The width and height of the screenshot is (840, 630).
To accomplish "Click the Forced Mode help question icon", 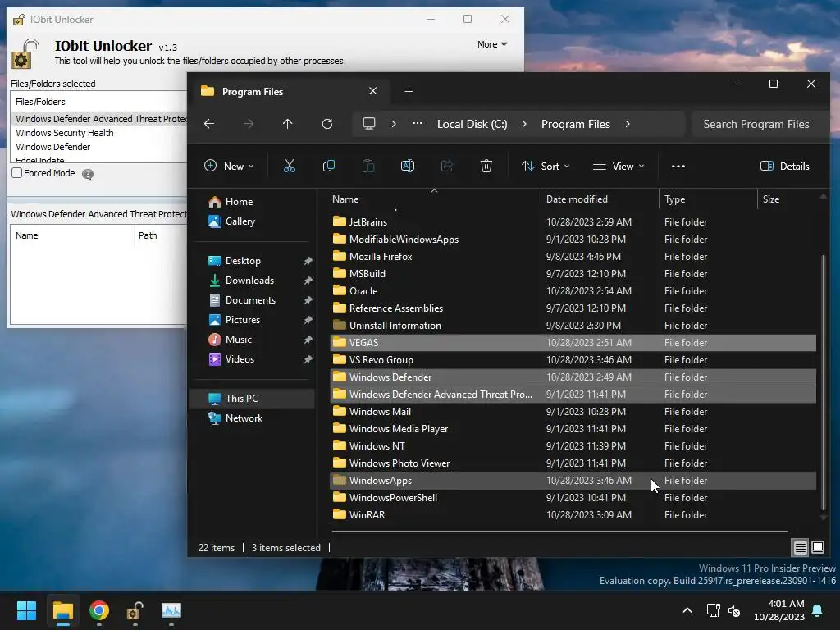I will point(88,174).
